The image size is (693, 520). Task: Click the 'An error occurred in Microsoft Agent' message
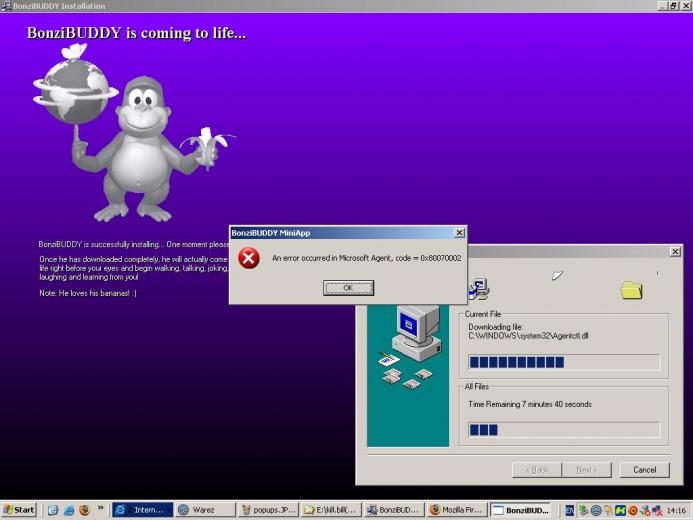click(x=366, y=258)
